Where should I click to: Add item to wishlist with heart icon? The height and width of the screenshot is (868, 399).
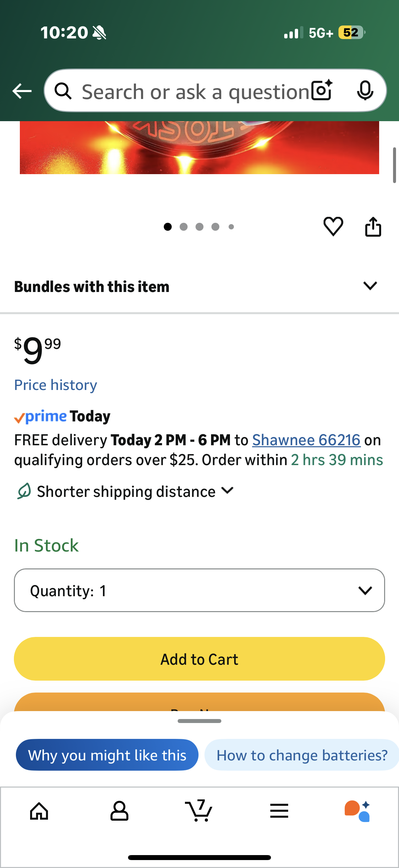333,226
